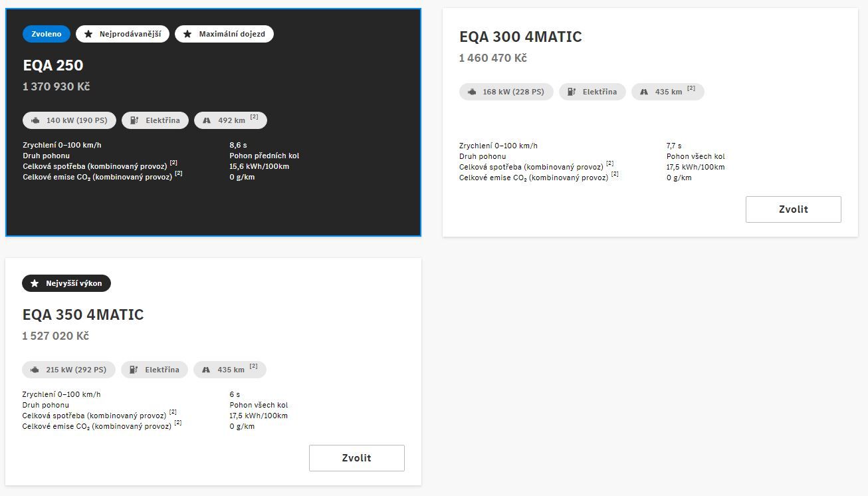Click Elektřina chip in EQA 300 4MATIC card

592,92
